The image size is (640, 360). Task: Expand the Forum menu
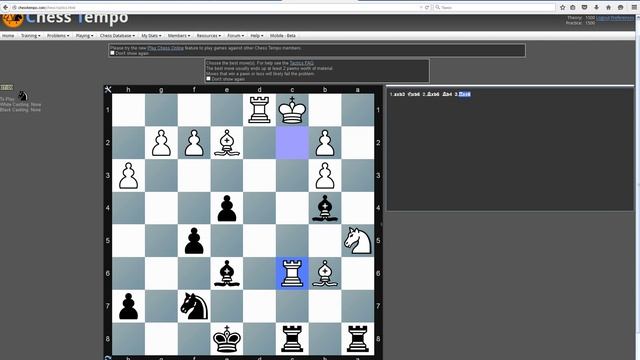(236, 36)
